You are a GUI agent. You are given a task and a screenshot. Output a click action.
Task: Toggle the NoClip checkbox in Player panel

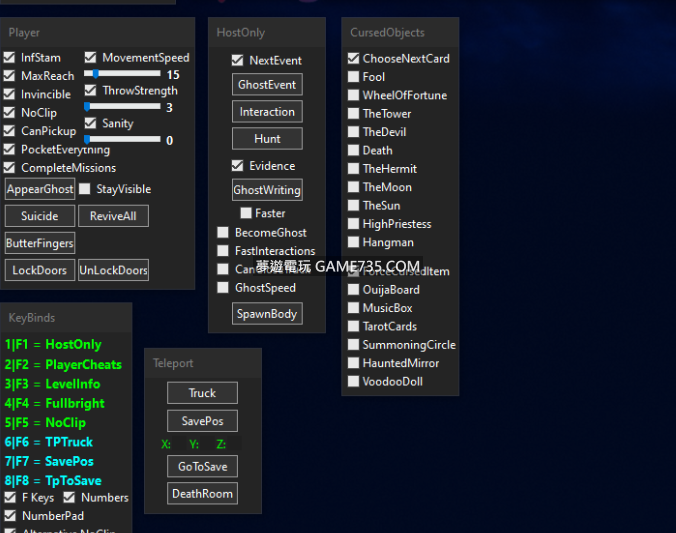[10, 113]
